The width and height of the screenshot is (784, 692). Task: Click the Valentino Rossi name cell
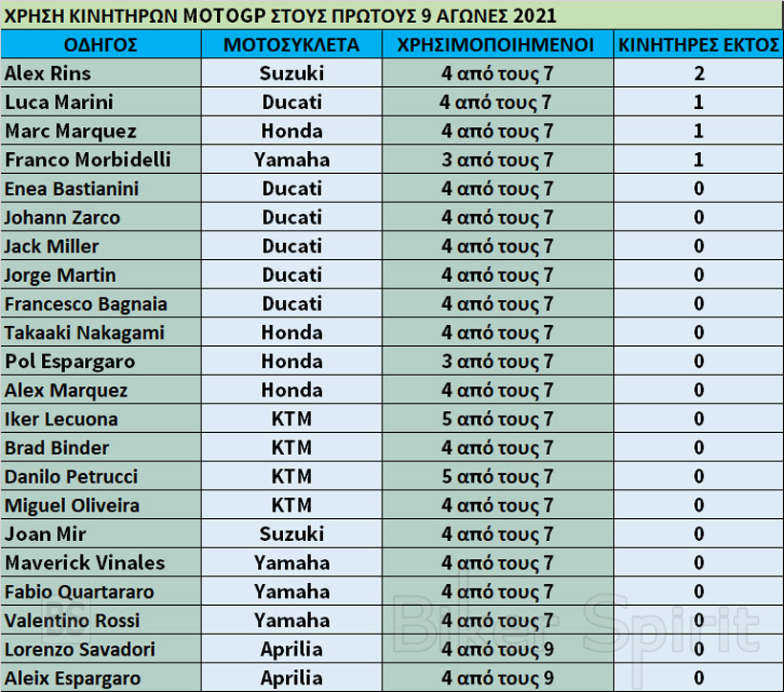coord(100,620)
